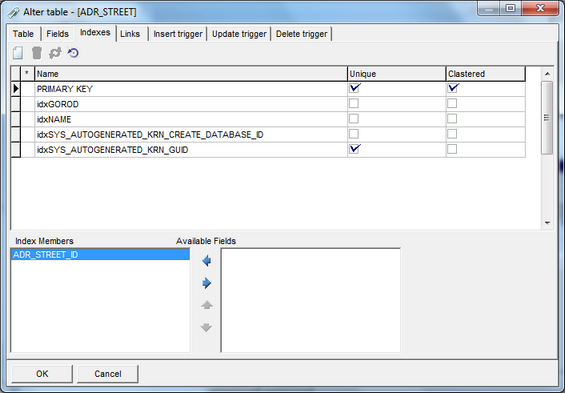
Task: Click row selector of idxGOROD
Action: coord(16,104)
